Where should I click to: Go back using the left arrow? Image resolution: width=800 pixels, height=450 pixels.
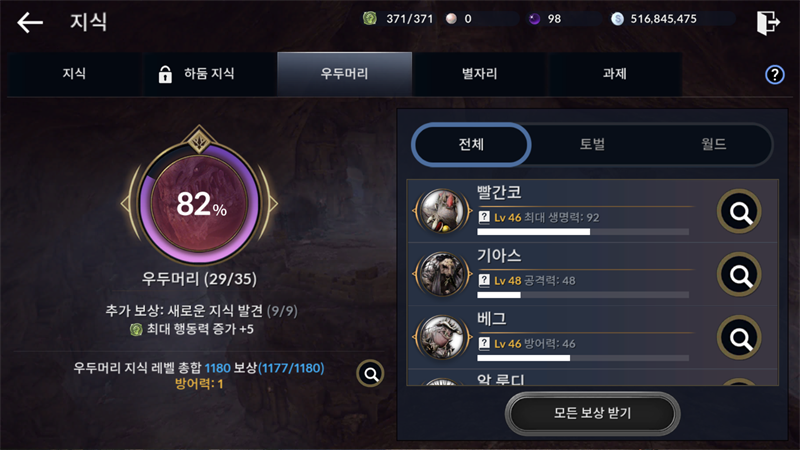pyautogui.click(x=30, y=22)
